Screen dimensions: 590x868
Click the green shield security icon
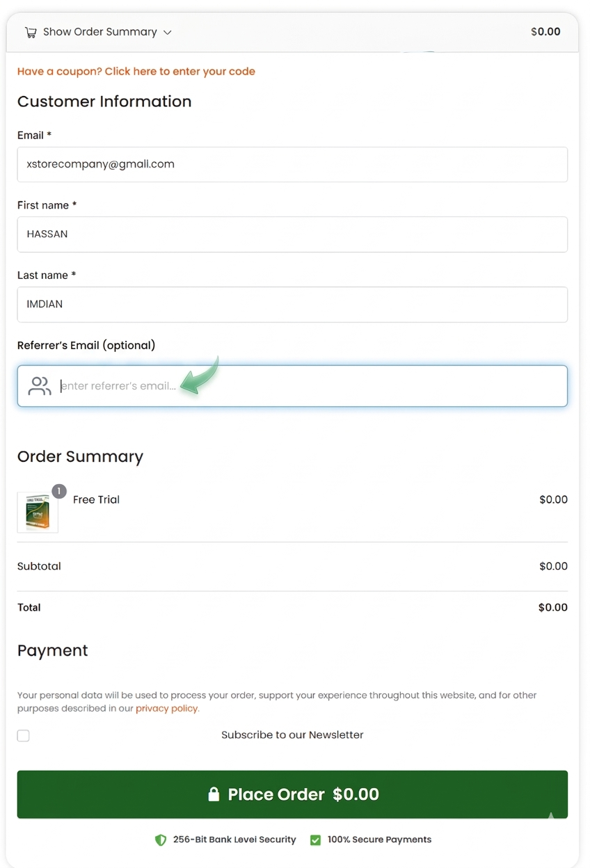[x=161, y=839]
